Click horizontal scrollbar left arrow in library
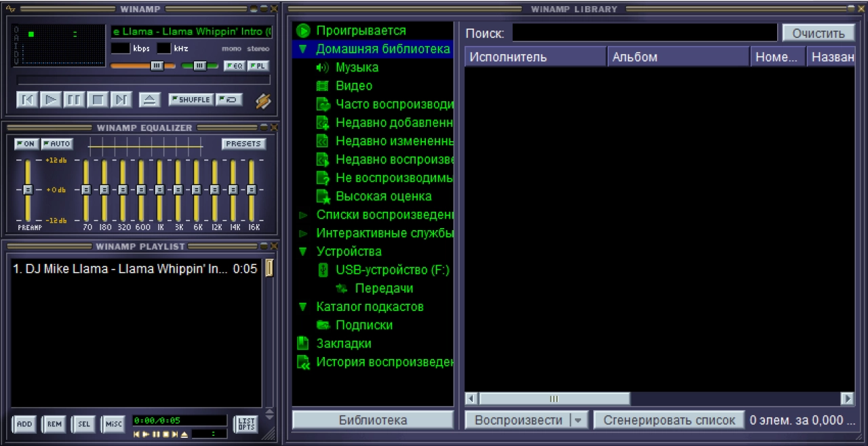 (471, 398)
